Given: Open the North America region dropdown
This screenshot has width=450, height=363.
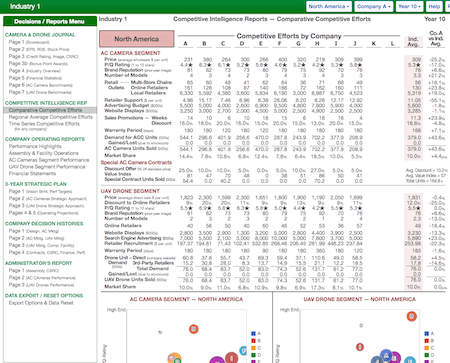Looking at the screenshot, I should [329, 6].
